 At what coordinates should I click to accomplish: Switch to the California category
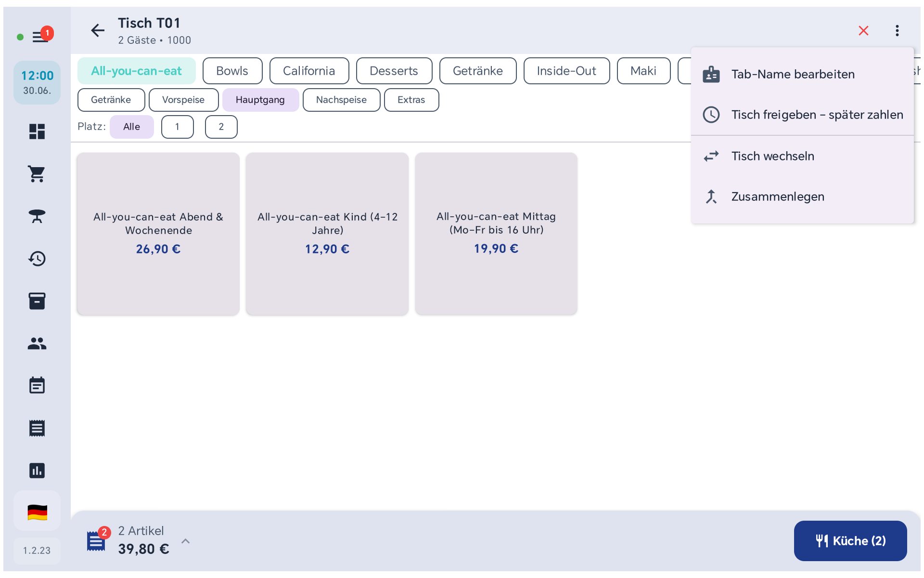(x=309, y=71)
